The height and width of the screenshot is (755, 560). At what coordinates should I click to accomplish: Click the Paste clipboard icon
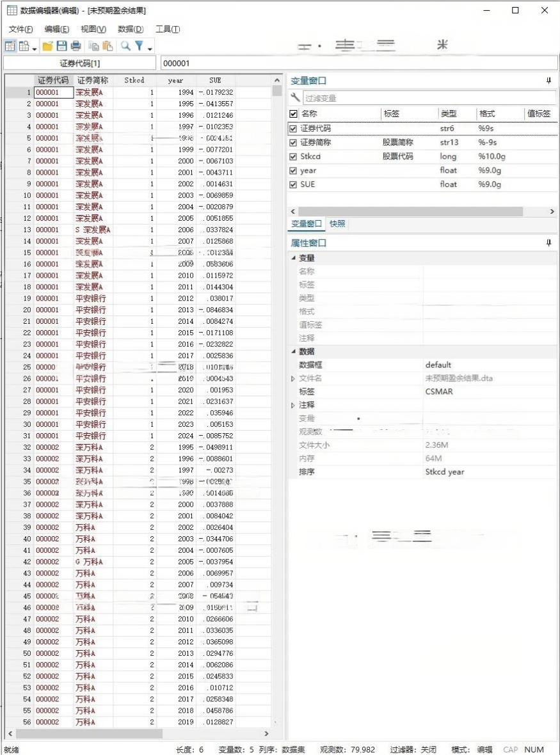point(108,46)
